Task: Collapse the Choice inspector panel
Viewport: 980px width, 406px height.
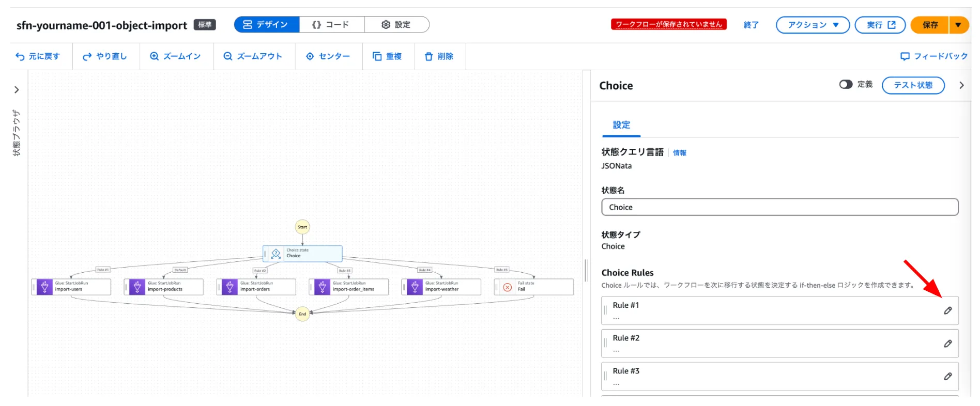Action: click(x=961, y=85)
